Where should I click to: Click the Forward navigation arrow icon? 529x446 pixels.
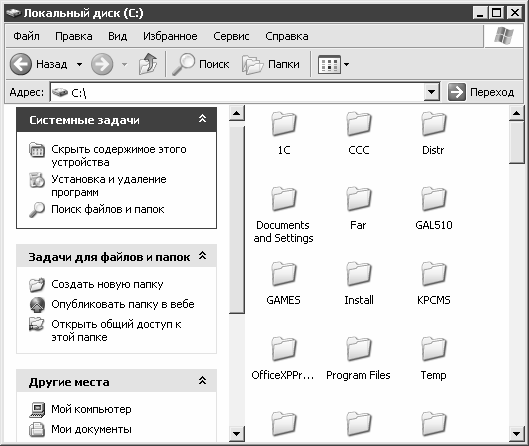pyautogui.click(x=102, y=64)
